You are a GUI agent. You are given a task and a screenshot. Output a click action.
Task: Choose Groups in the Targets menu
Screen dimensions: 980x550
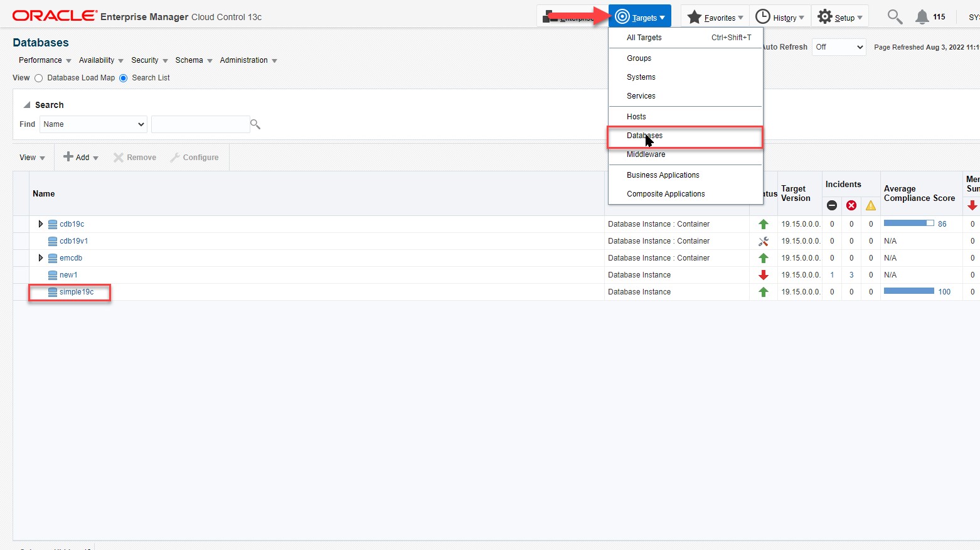click(686, 58)
